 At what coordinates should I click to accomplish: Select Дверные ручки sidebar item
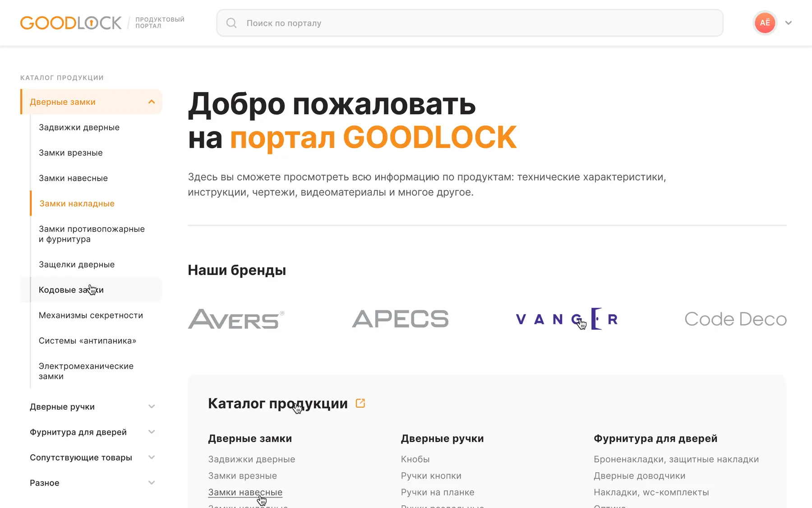tap(62, 407)
